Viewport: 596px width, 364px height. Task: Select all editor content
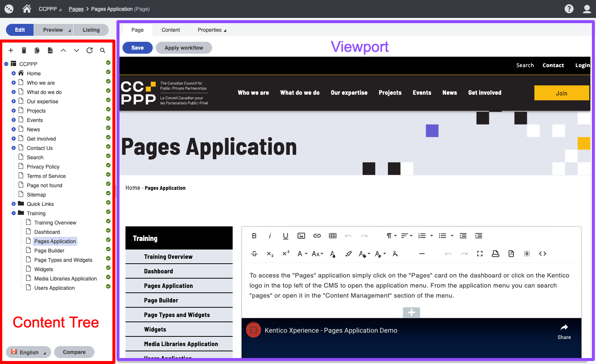point(527,254)
